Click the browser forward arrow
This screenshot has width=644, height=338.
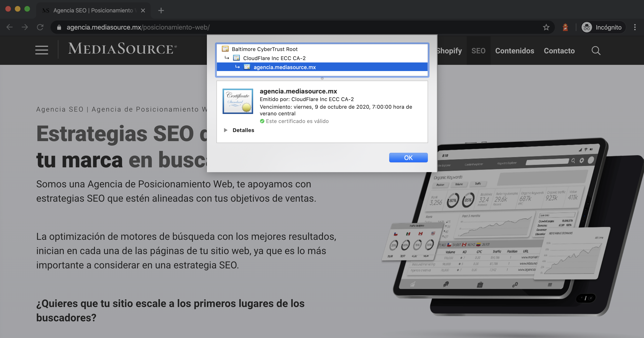coord(25,27)
